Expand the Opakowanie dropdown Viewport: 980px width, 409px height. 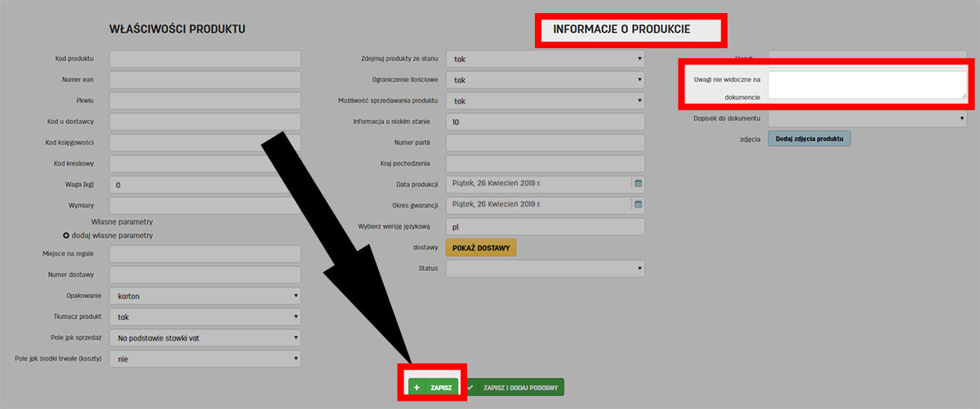click(205, 296)
